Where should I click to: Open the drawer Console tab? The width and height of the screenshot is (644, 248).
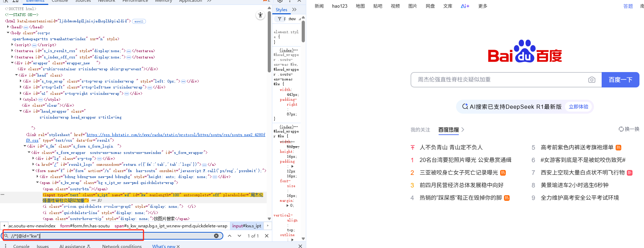pos(21,246)
